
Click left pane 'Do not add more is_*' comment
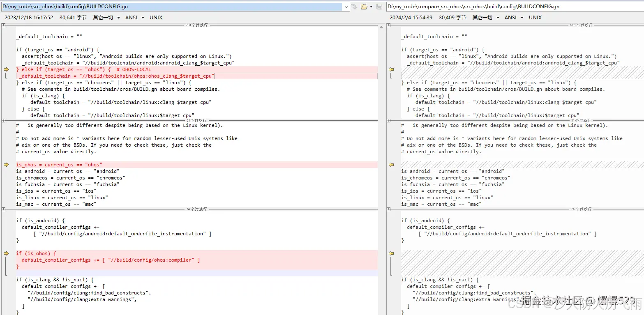click(127, 138)
